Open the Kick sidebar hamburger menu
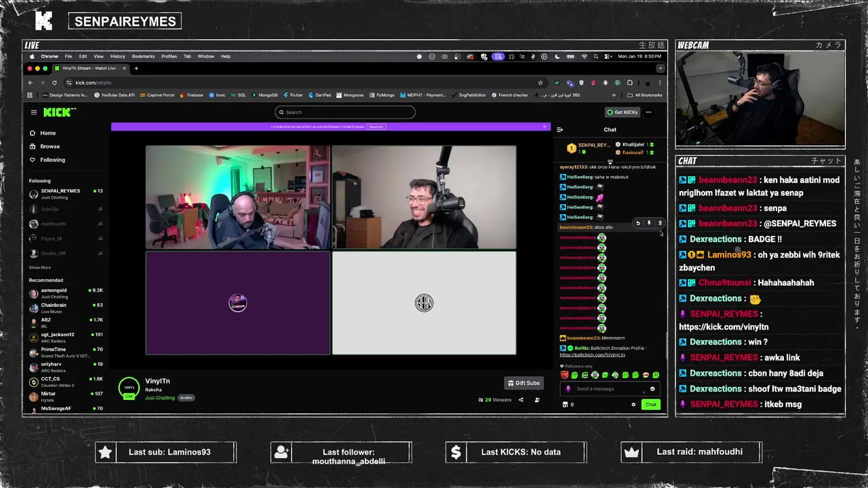Viewport: 868px width, 488px height. click(x=33, y=112)
